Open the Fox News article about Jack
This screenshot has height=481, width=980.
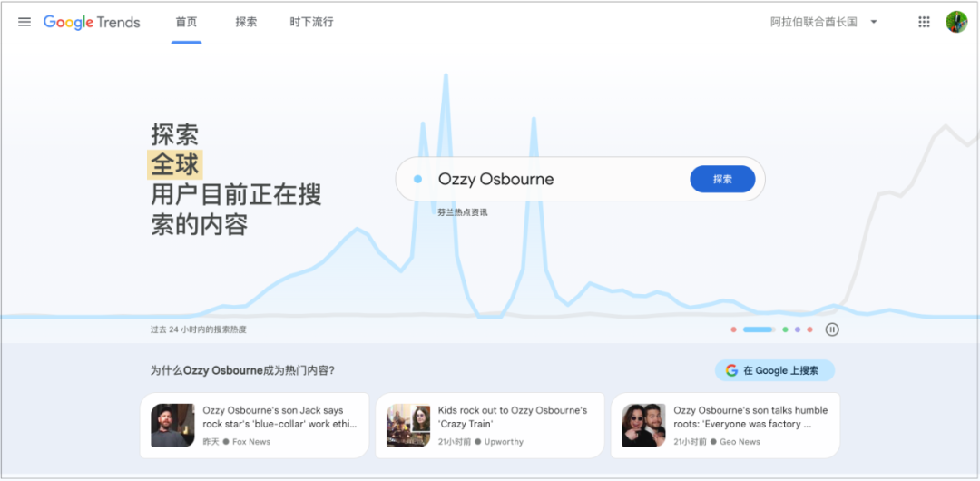pyautogui.click(x=254, y=426)
